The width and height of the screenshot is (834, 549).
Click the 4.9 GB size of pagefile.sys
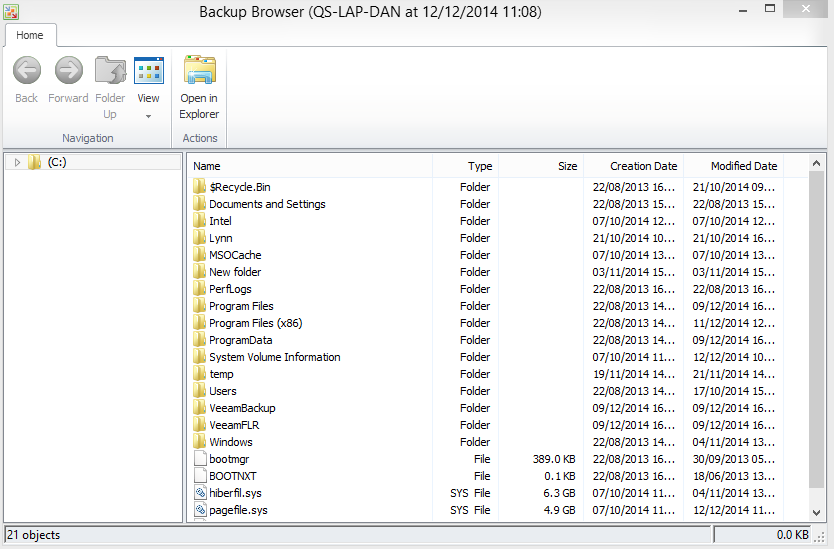point(559,510)
